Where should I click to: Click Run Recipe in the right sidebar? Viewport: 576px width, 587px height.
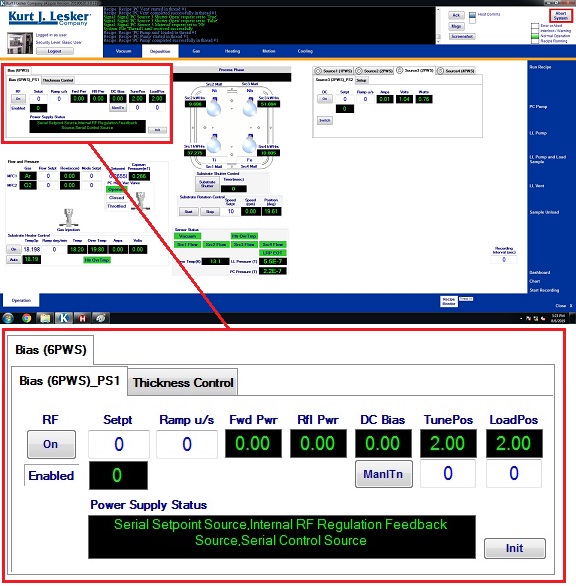tap(540, 67)
